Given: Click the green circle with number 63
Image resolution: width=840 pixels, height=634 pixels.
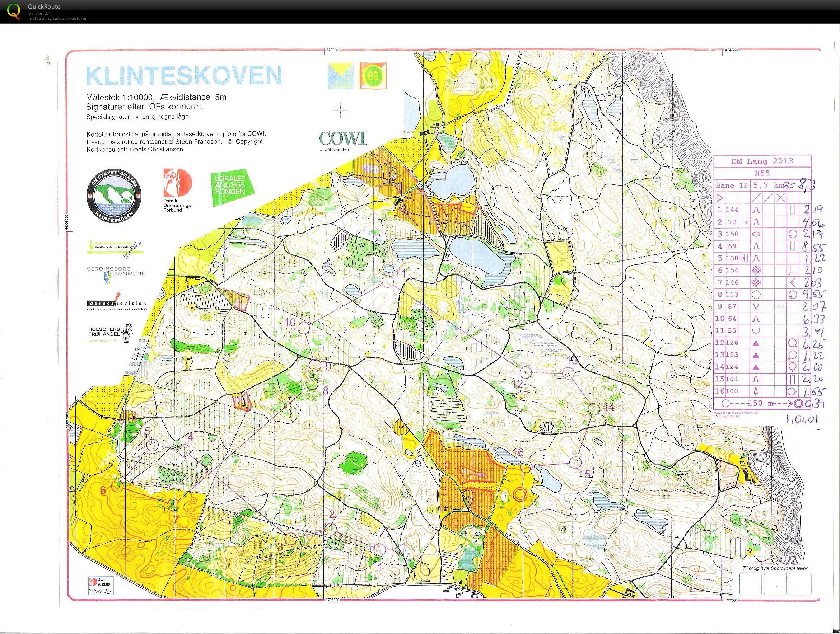Looking at the screenshot, I should click(x=373, y=76).
